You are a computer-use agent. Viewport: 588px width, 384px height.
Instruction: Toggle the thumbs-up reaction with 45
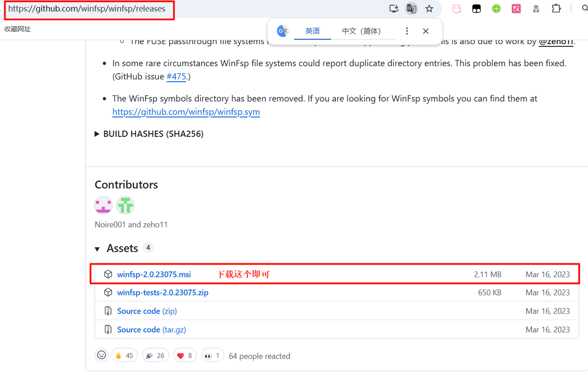point(124,356)
